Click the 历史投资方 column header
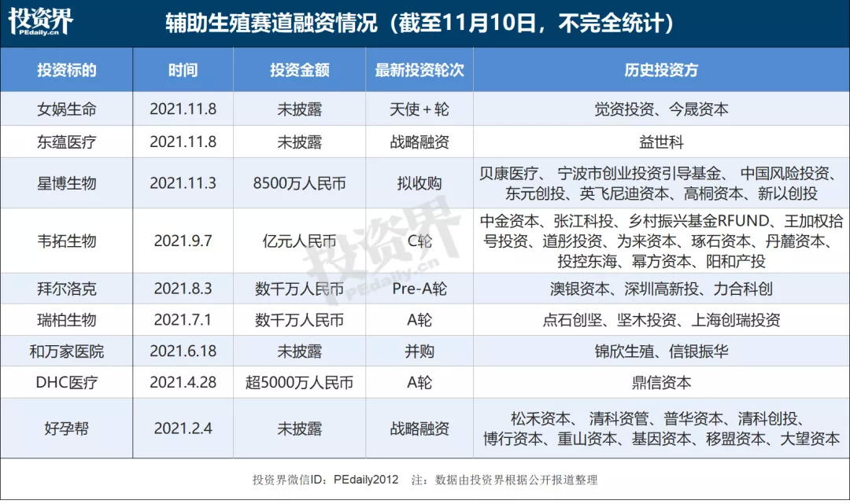This screenshot has width=850, height=504. pos(661,70)
